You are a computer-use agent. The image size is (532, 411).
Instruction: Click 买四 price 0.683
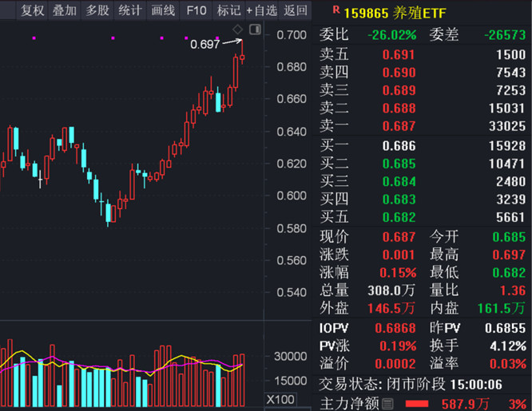tap(399, 199)
